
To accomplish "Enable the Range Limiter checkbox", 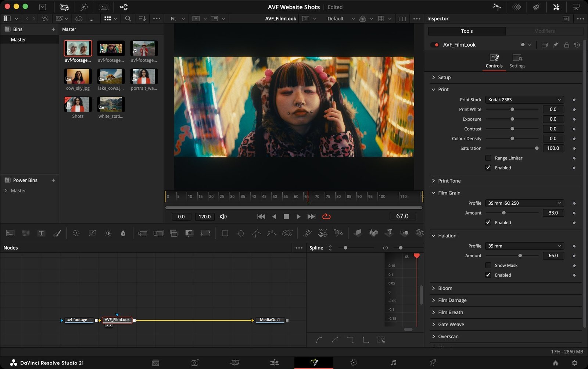I will [x=488, y=158].
